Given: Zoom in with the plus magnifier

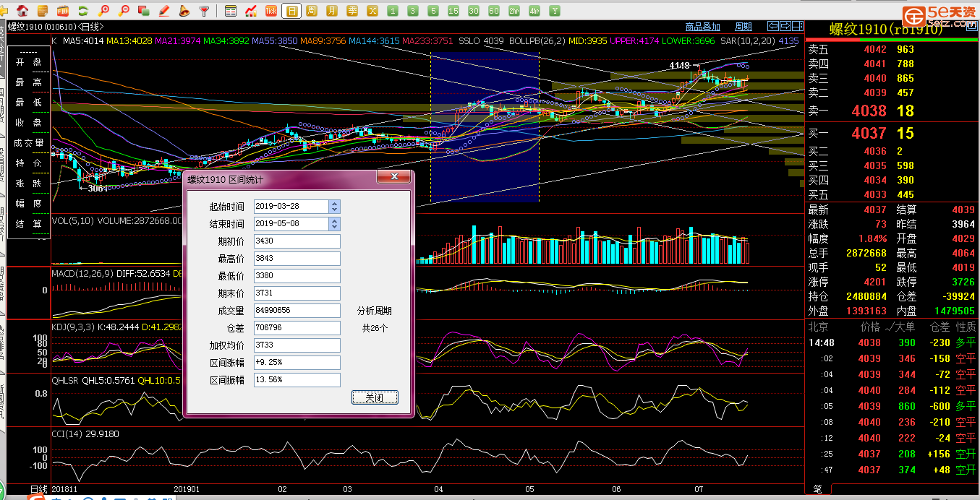Looking at the screenshot, I should tap(103, 11).
